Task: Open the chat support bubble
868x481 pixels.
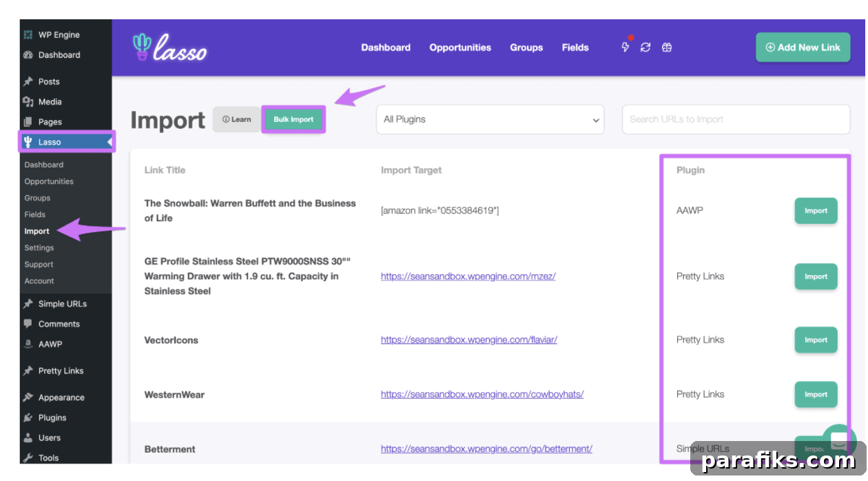Action: tap(839, 441)
